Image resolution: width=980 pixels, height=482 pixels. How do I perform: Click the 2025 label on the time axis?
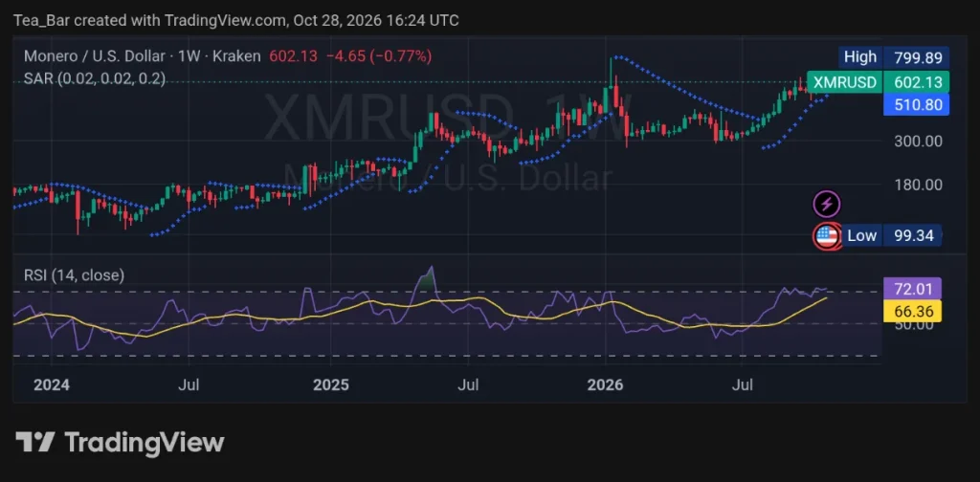pos(330,384)
